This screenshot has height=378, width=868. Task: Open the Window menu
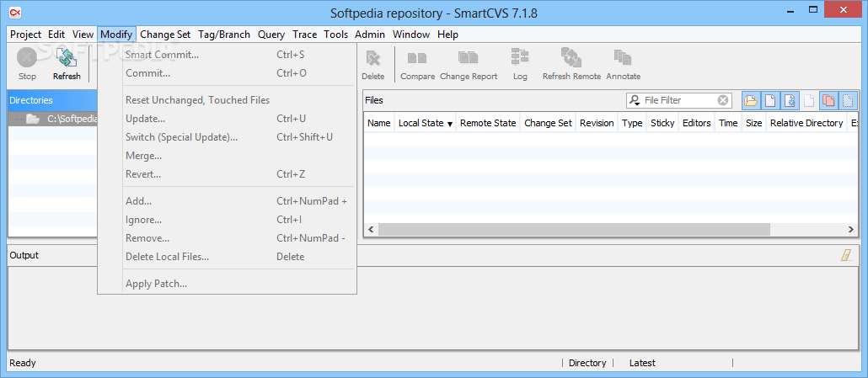tap(410, 35)
